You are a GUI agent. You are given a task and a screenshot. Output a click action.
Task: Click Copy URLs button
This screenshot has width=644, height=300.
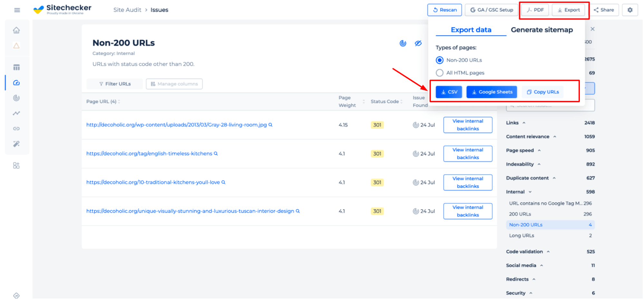(543, 92)
